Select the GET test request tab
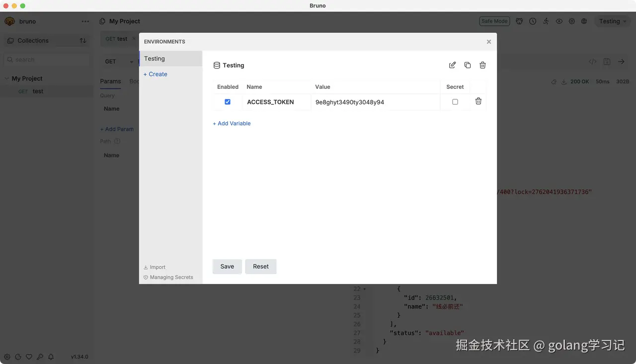The height and width of the screenshot is (364, 636). pyautogui.click(x=117, y=39)
